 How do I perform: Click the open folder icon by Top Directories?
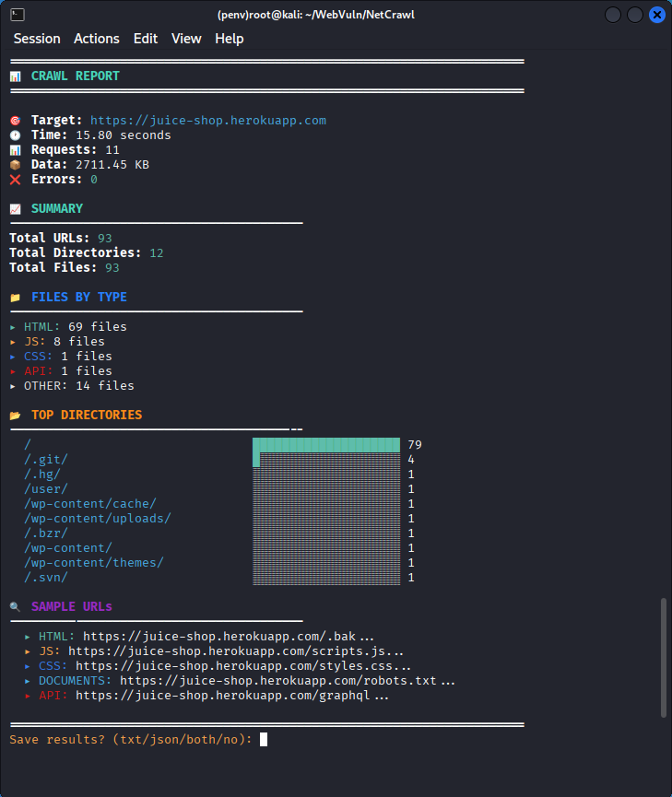15,416
